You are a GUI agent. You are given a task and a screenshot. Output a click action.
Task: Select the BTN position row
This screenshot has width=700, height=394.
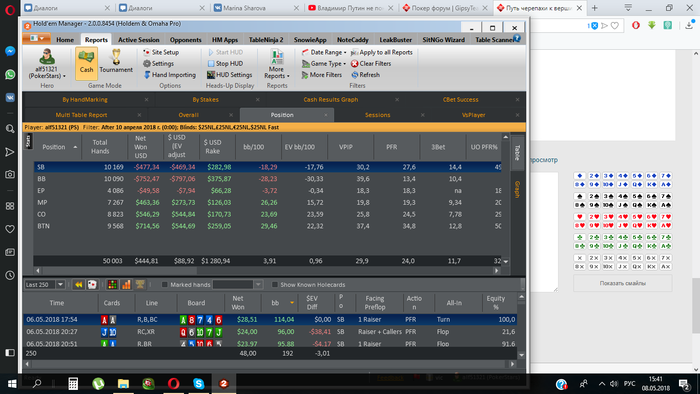pos(267,226)
